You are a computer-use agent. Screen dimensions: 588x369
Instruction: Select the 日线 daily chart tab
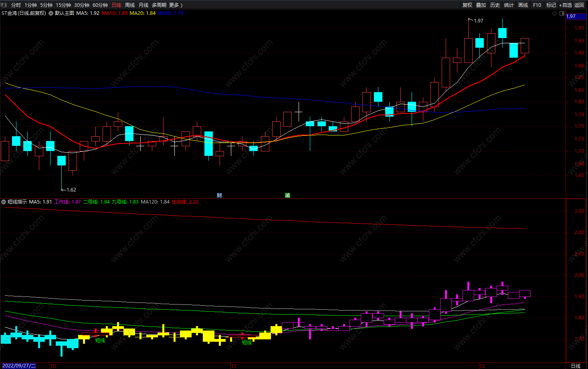click(116, 5)
